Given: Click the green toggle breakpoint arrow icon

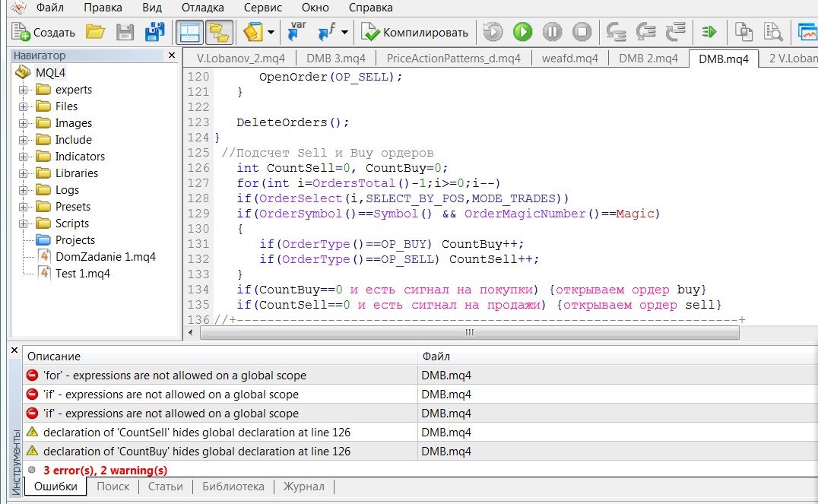Looking at the screenshot, I should coord(709,33).
